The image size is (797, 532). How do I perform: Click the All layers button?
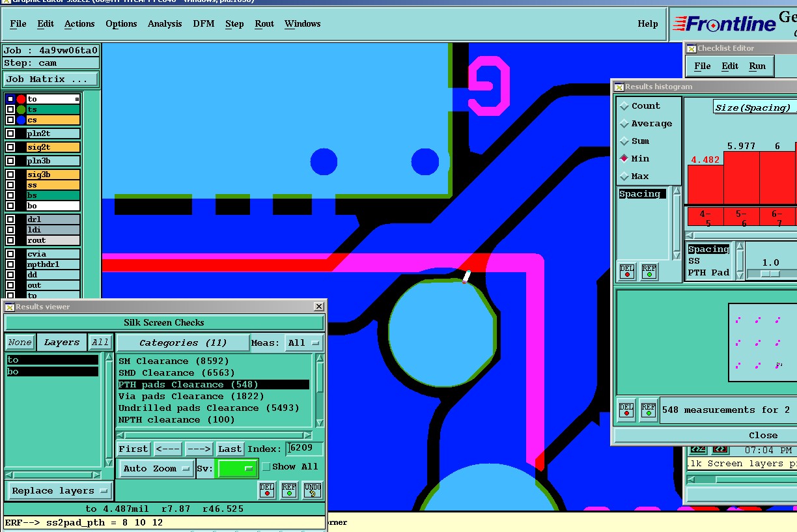100,343
